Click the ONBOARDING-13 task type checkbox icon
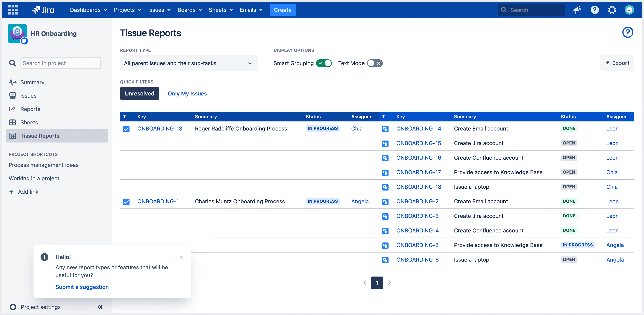This screenshot has width=644, height=315. (x=126, y=129)
